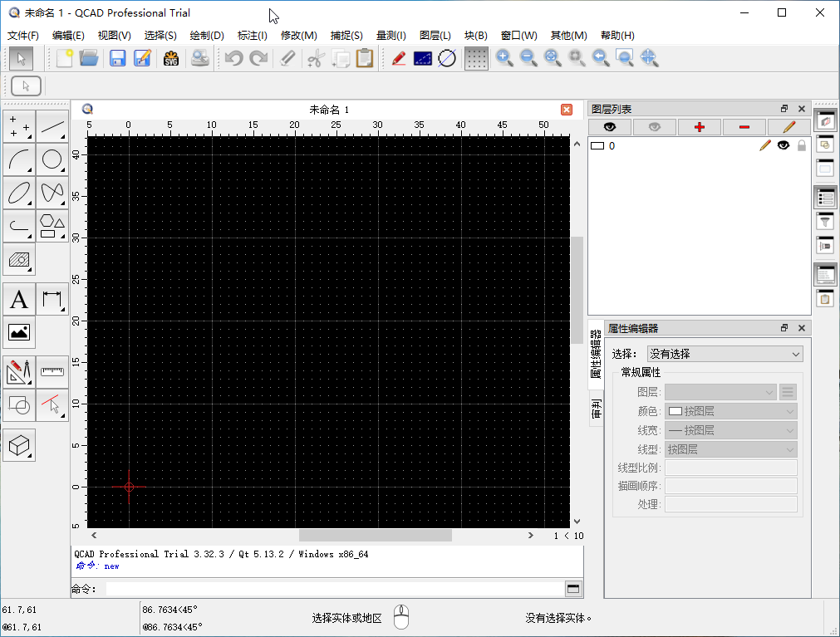Hide all layers with greyed eye button

pos(655,127)
